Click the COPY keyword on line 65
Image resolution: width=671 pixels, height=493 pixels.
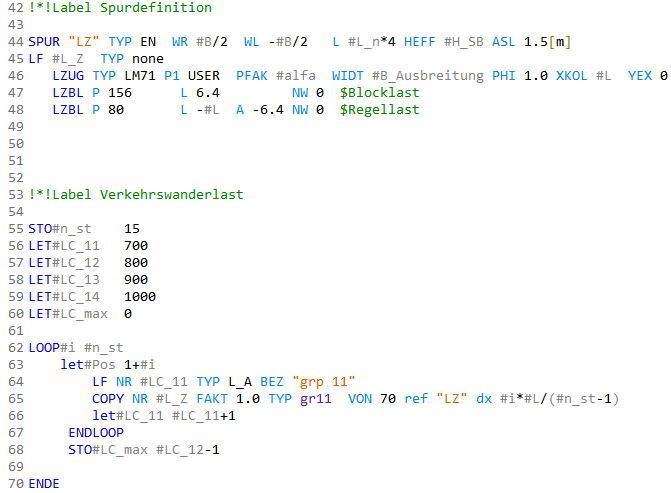pyautogui.click(x=108, y=399)
